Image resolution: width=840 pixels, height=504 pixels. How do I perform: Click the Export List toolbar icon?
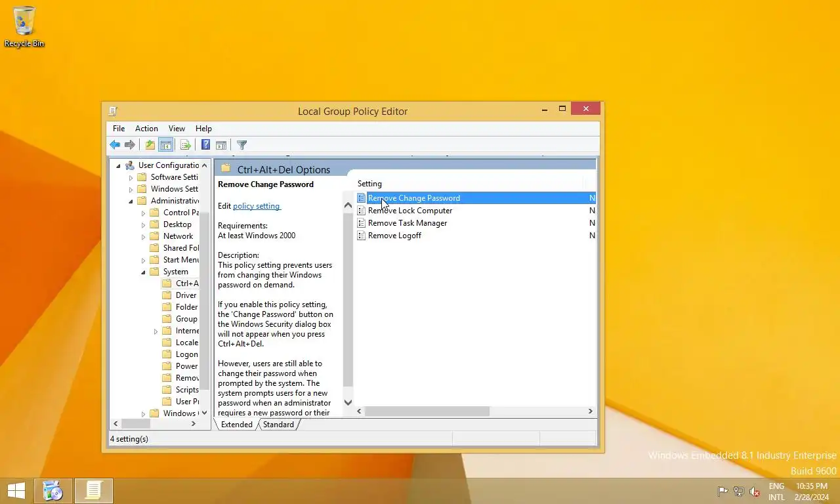point(186,145)
